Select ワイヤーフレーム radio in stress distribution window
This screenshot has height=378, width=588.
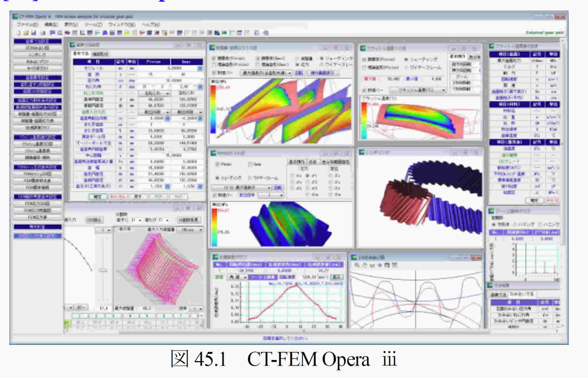(x=322, y=65)
